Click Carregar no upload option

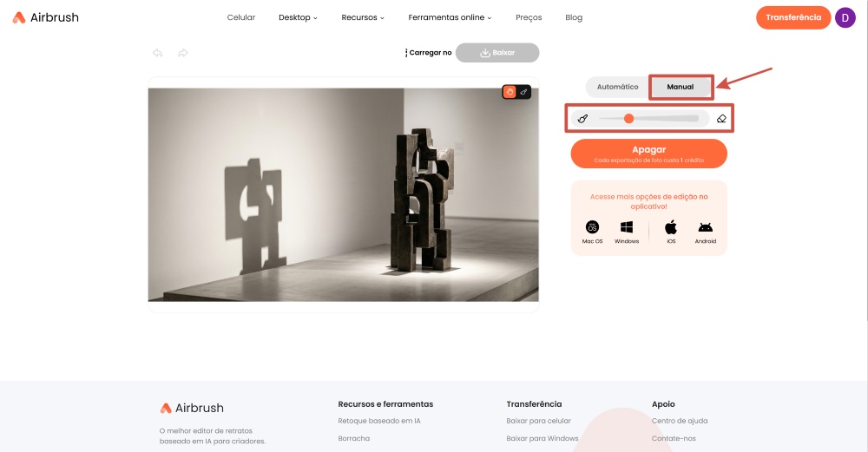pos(429,53)
